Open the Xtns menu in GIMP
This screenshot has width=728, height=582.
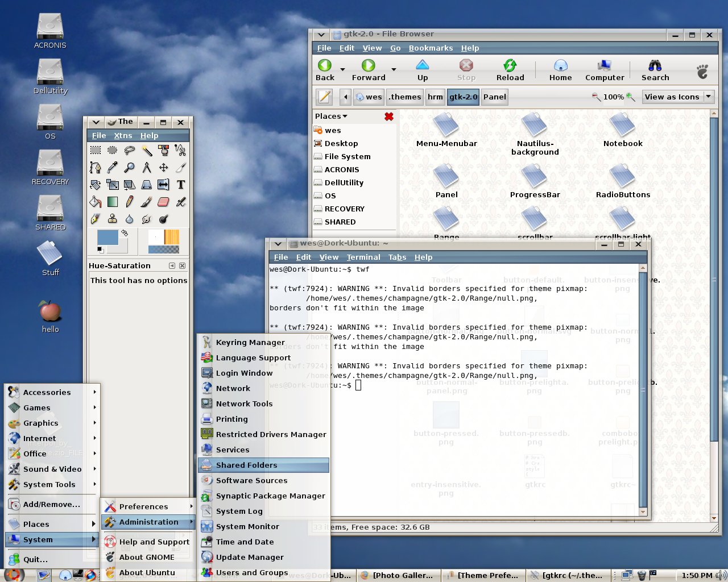[x=123, y=136]
